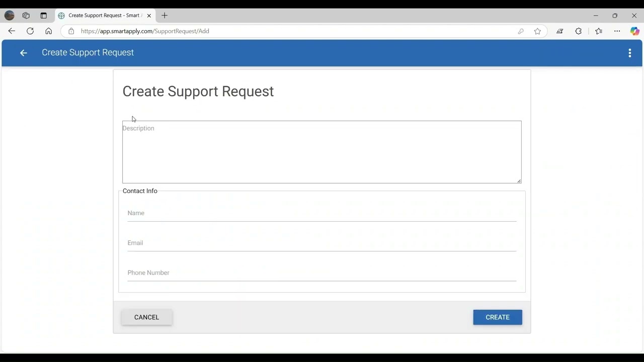This screenshot has height=362, width=644.
Task: Refresh the page in the browser
Action: (30, 31)
